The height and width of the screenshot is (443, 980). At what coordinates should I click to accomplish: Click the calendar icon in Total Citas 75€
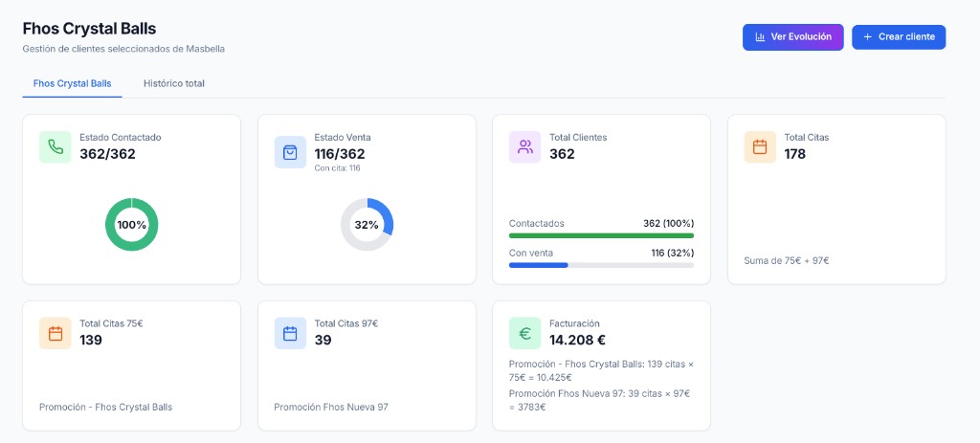[56, 334]
